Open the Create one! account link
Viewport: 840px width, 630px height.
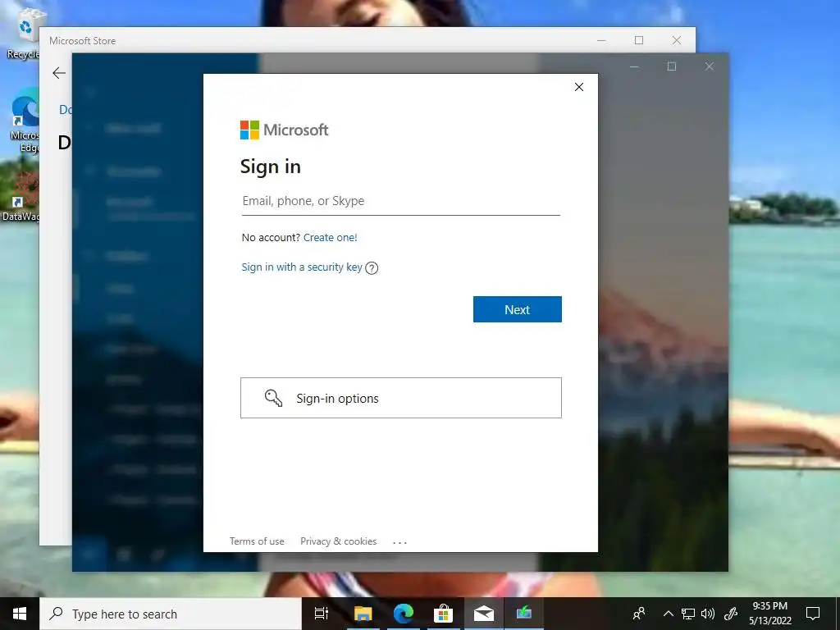coord(330,237)
